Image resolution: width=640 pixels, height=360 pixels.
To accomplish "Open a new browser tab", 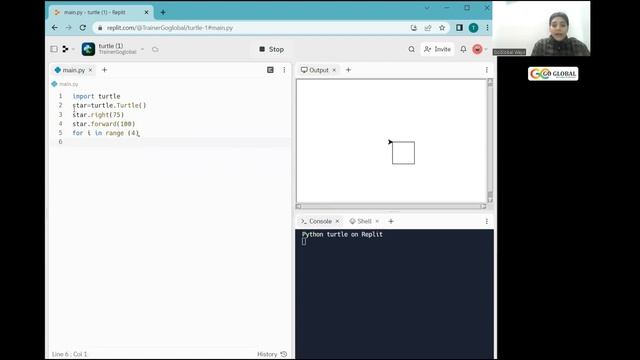I will [x=163, y=12].
